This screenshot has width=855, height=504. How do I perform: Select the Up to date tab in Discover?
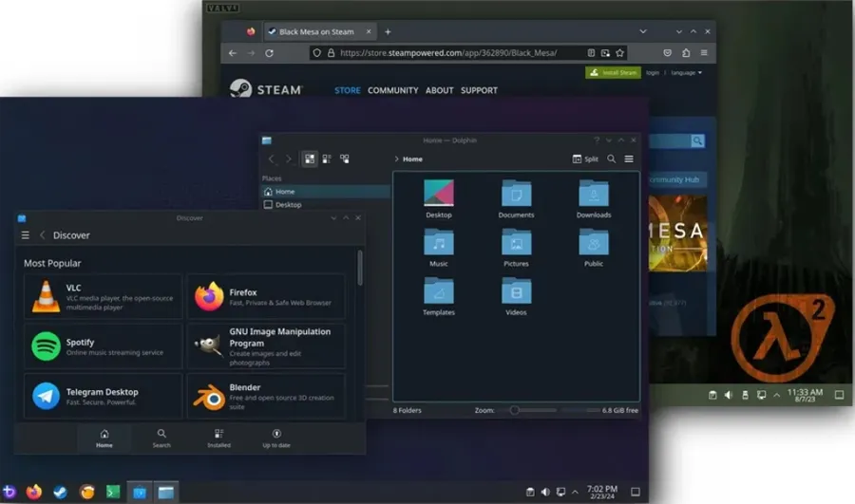[x=276, y=439]
